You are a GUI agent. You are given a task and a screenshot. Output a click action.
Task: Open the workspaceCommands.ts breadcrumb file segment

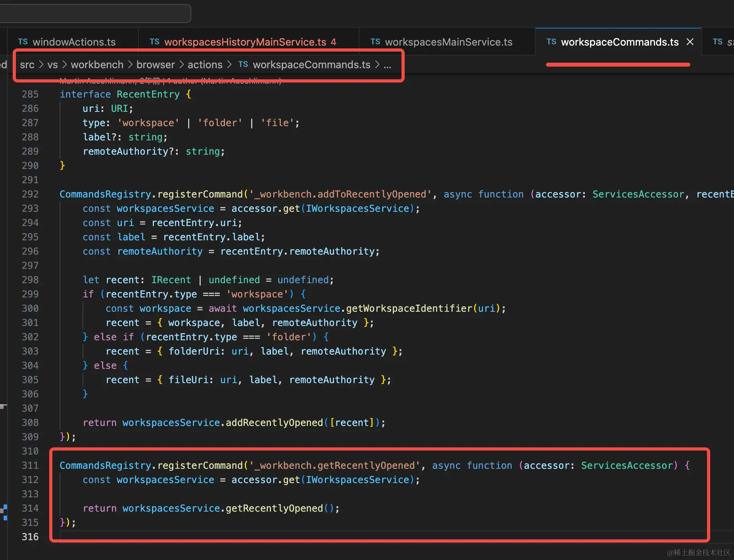pyautogui.click(x=311, y=65)
